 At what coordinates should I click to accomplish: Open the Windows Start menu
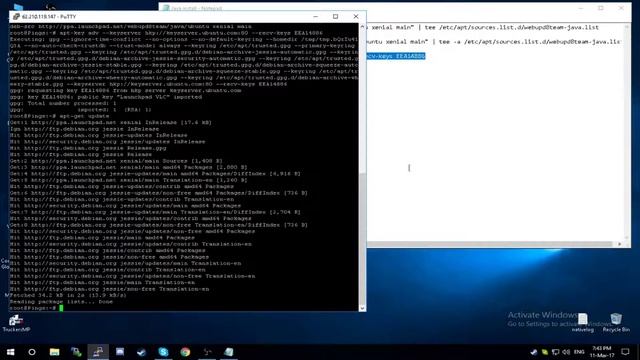tap(10, 352)
